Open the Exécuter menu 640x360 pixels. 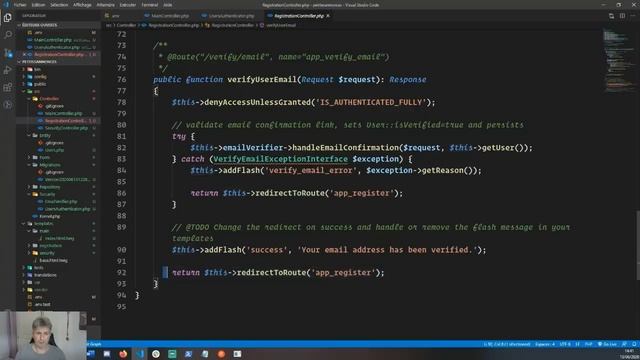coord(128,5)
